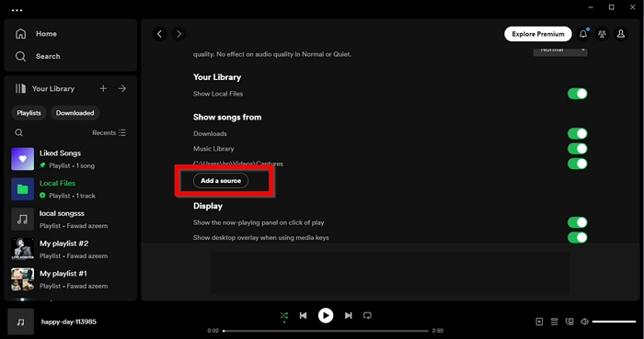Open notifications bell
The height and width of the screenshot is (339, 644).
point(583,34)
